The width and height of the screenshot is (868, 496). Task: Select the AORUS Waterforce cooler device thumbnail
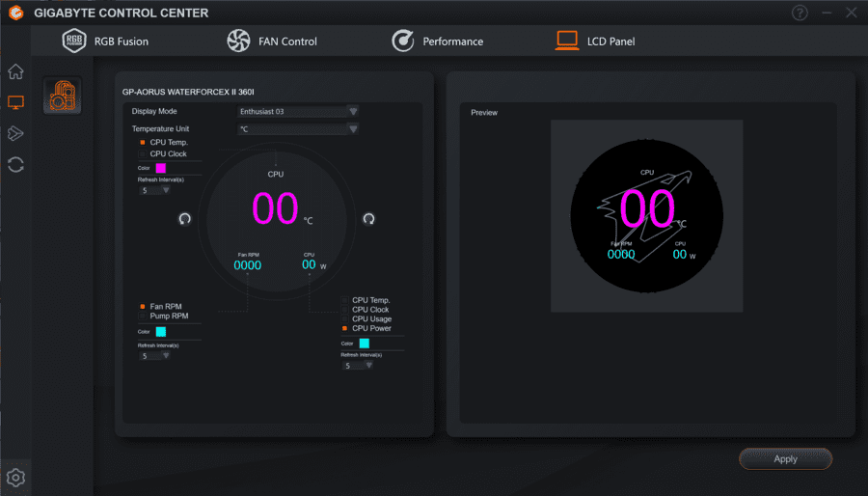[63, 96]
